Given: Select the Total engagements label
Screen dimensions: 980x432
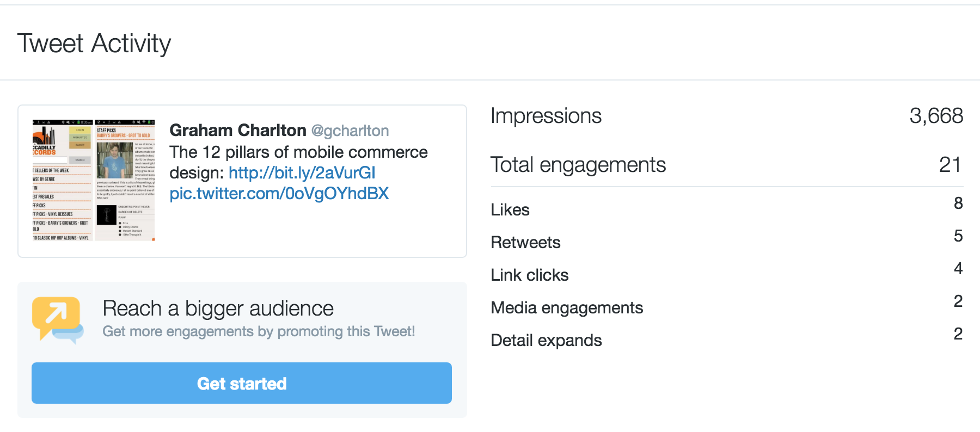Looking at the screenshot, I should coord(578,165).
